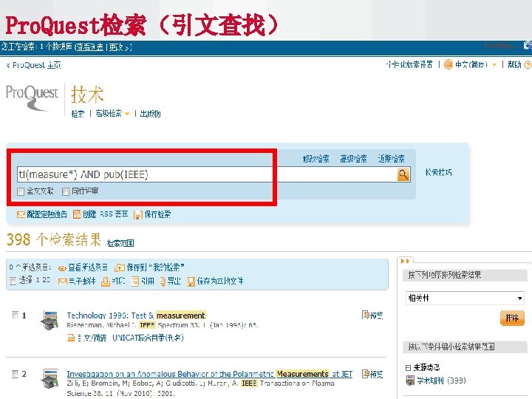Open the 个性化检索设置 preferences link
This screenshot has width=532, height=399.
click(409, 64)
